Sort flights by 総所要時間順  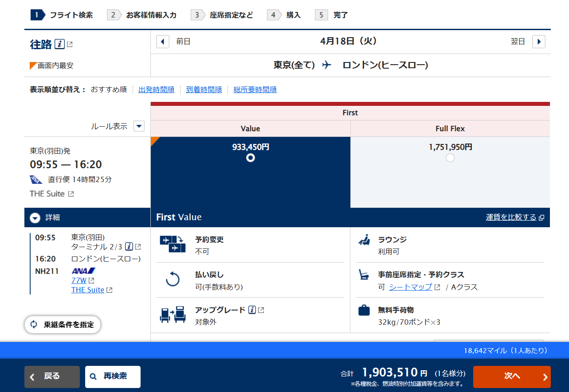[x=255, y=89]
